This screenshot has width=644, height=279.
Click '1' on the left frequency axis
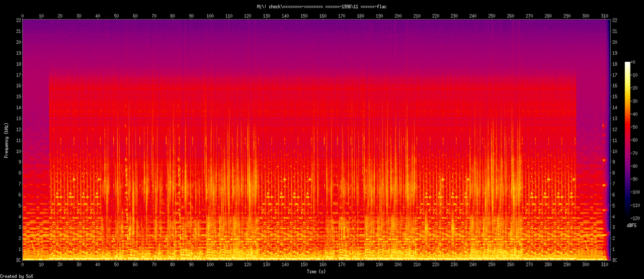pos(19,249)
